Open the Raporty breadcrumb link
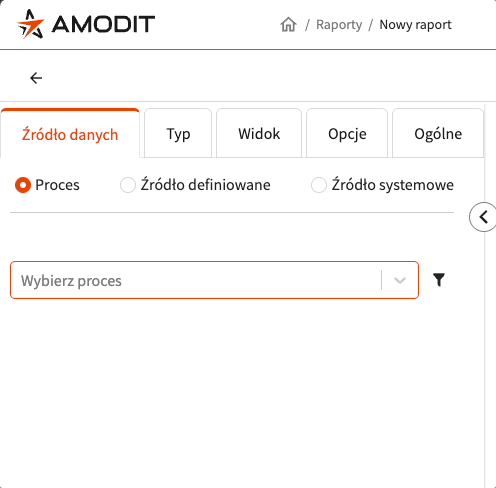This screenshot has height=488, width=496. pyautogui.click(x=339, y=25)
